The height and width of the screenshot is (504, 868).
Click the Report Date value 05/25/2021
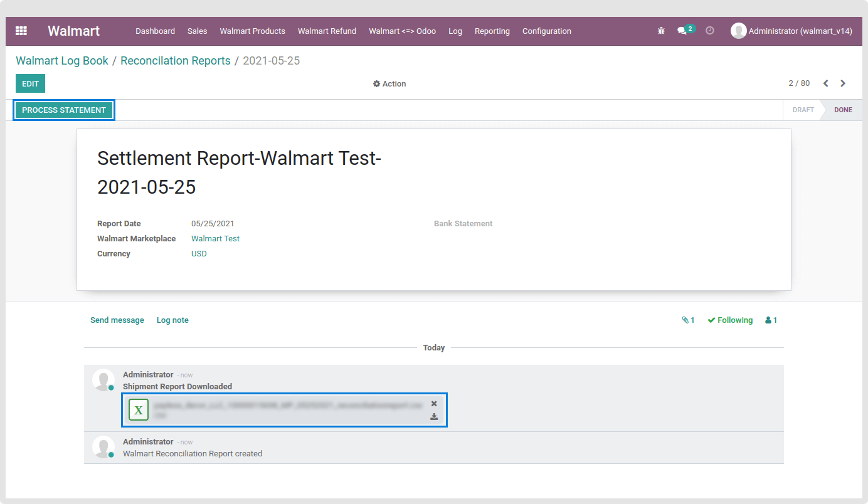pos(213,224)
